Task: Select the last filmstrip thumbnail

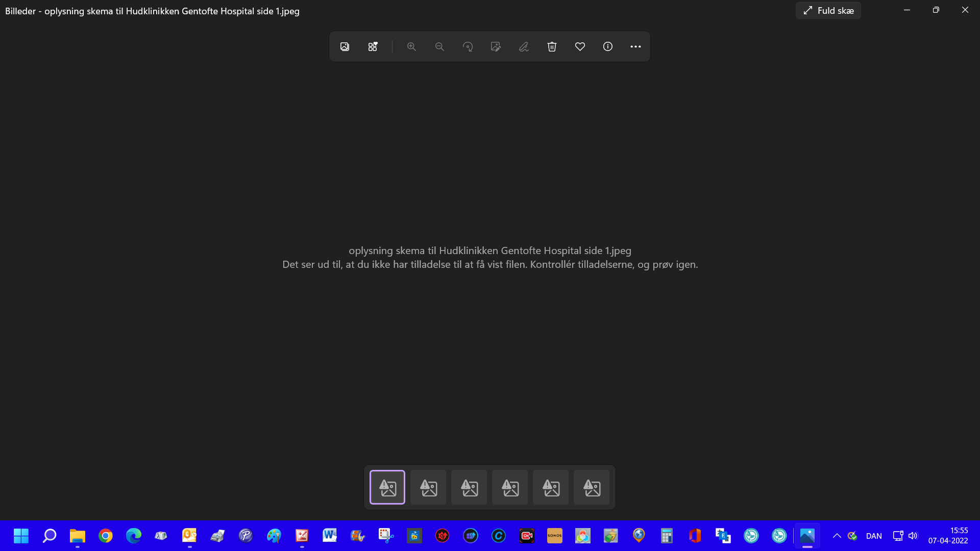Action: [592, 487]
